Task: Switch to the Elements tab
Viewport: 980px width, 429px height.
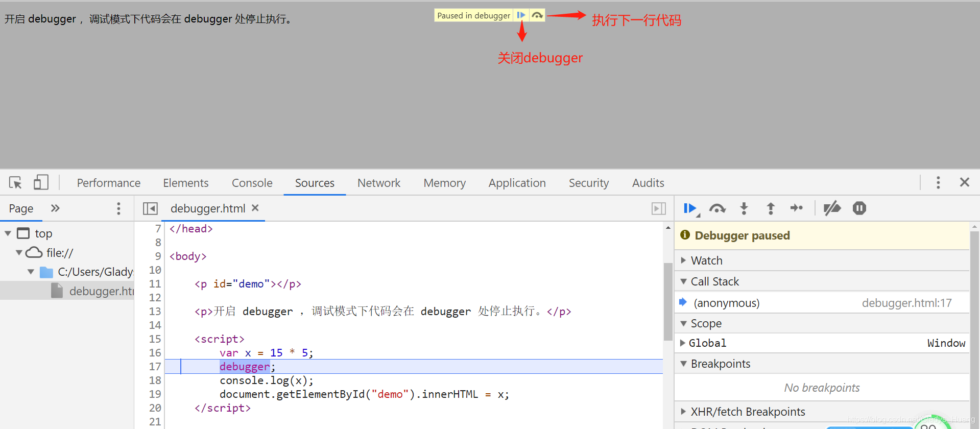Action: point(186,183)
